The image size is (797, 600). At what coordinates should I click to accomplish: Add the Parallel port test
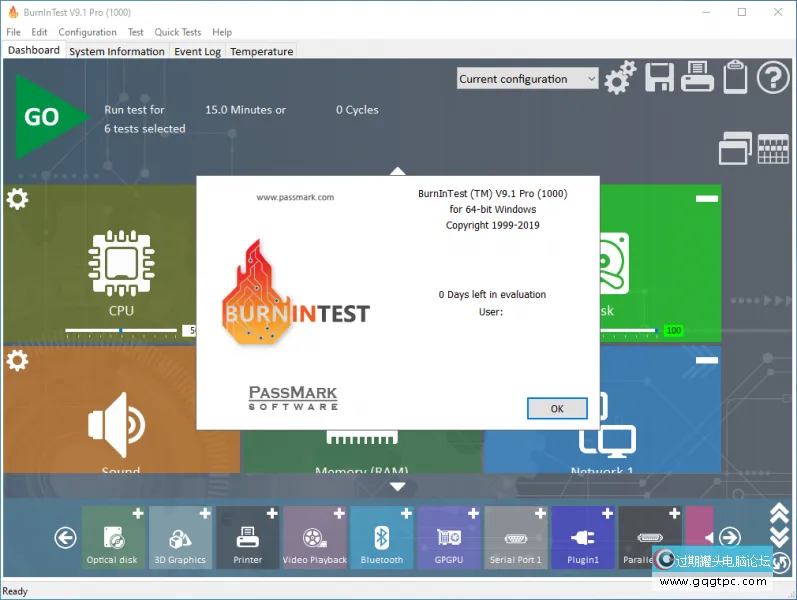[x=675, y=514]
